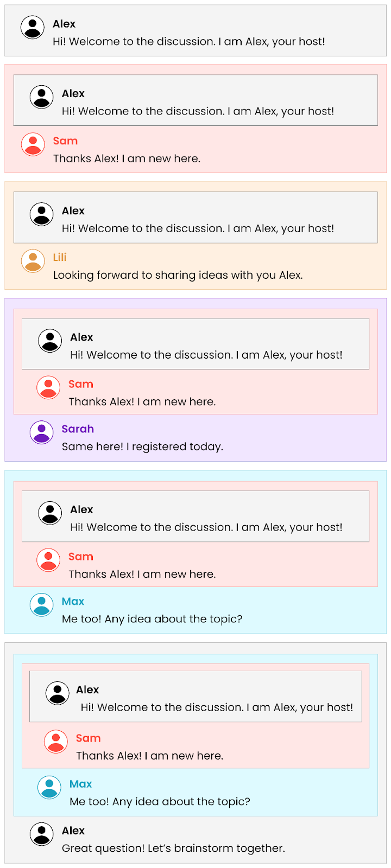391x868 pixels.
Task: Open Lili's profile via her username
Action: [x=60, y=257]
